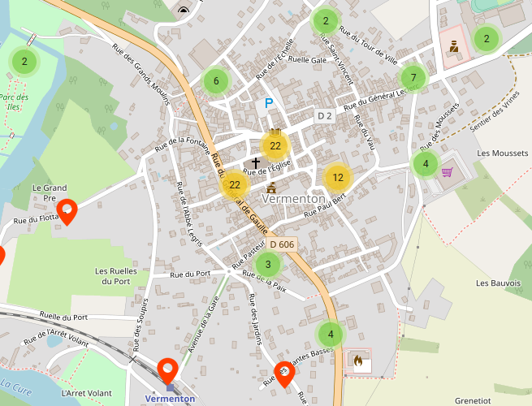Click the D 606 road shield
The height and width of the screenshot is (406, 532).
click(282, 244)
